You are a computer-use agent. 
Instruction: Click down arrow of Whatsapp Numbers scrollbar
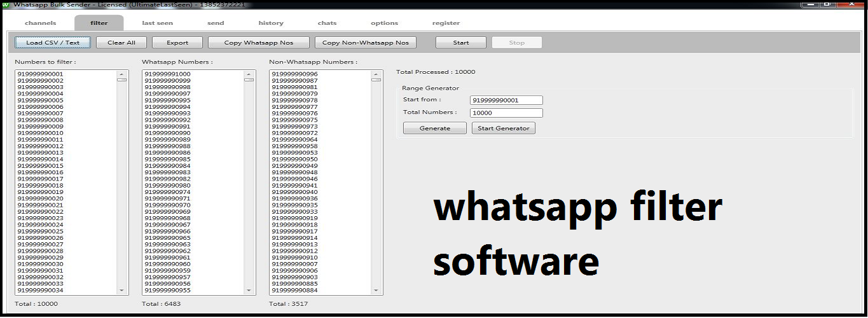pyautogui.click(x=249, y=291)
